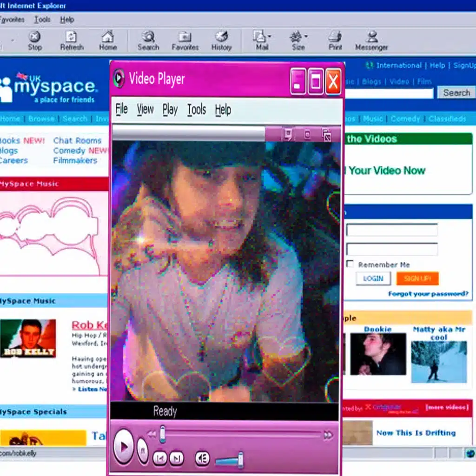Click the first icon in the player's top strip
476x476 pixels.
(288, 134)
